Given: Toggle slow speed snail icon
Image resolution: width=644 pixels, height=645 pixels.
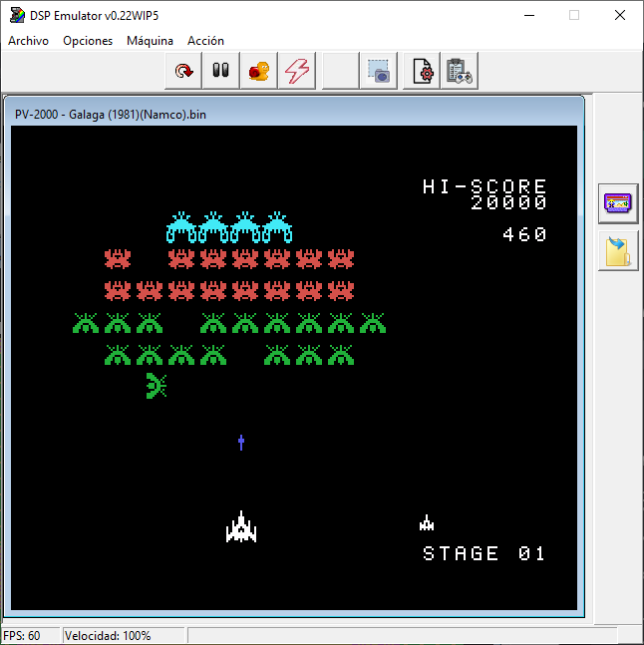Looking at the screenshot, I should [x=259, y=71].
